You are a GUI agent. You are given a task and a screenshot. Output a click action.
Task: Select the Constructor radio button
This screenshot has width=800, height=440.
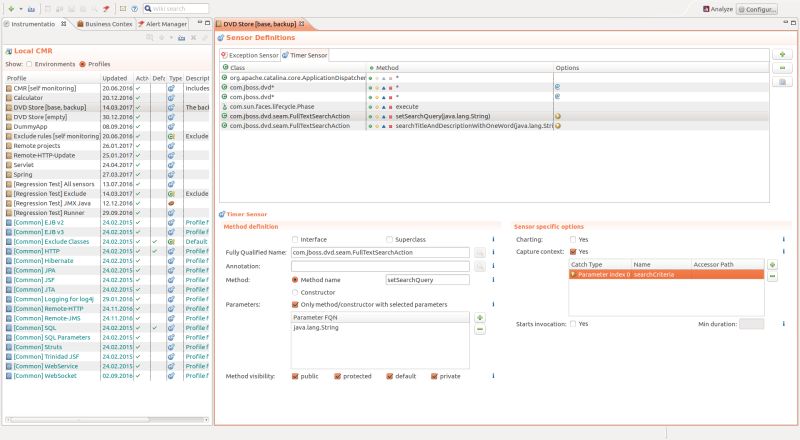295,292
